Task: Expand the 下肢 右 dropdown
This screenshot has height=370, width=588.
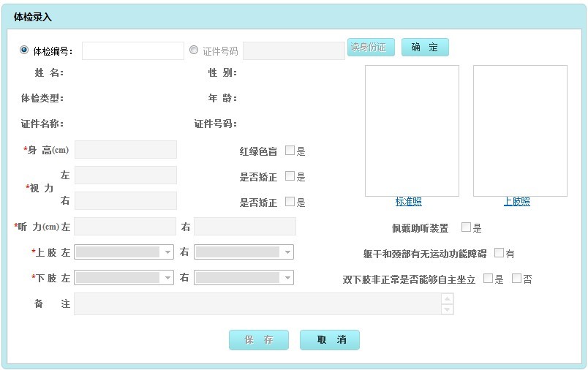Action: tap(244, 277)
